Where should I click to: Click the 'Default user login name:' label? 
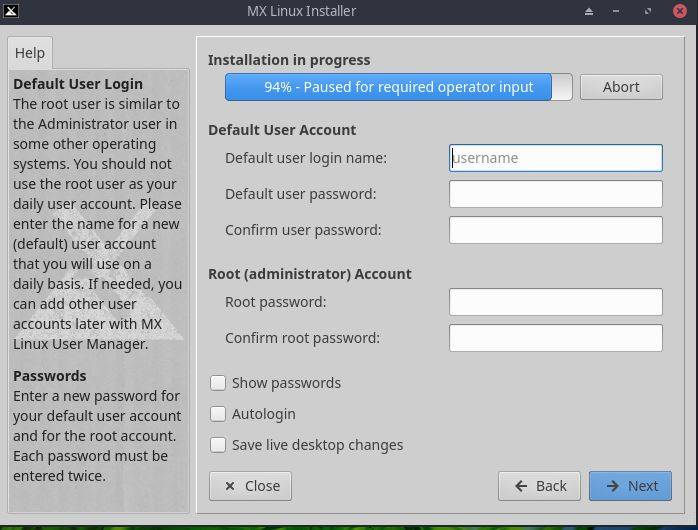(306, 158)
